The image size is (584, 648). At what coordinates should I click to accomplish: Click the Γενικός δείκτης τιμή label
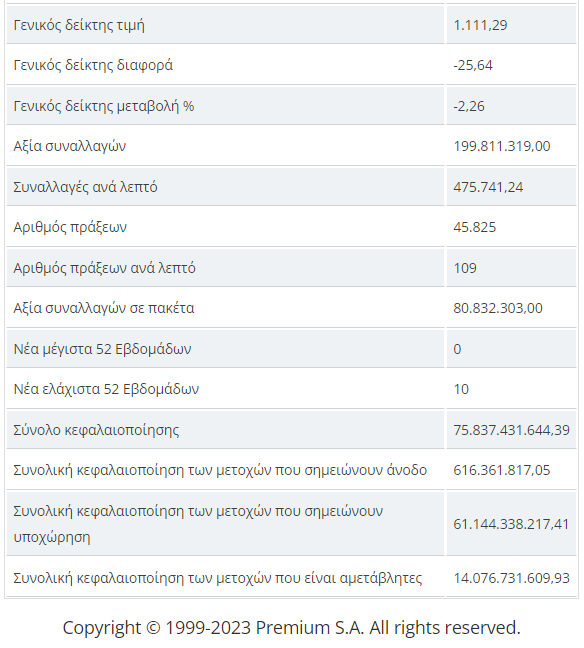(79, 25)
